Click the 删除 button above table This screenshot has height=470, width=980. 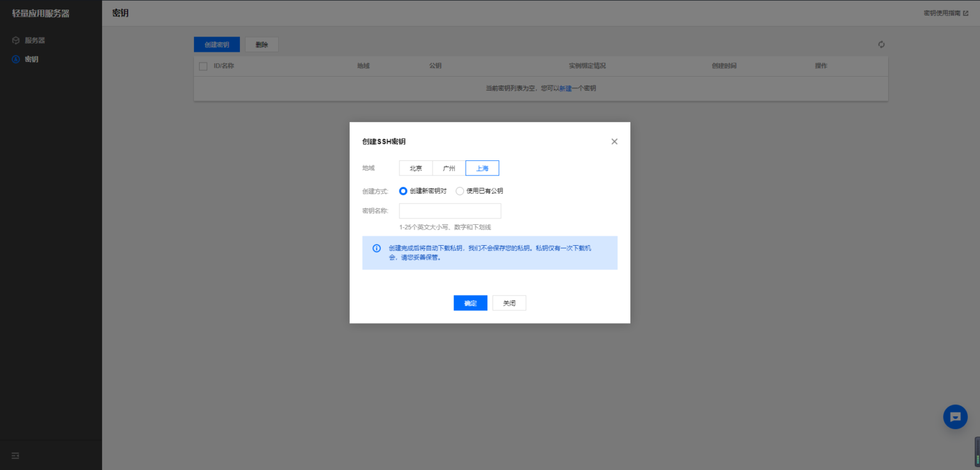pyautogui.click(x=262, y=45)
